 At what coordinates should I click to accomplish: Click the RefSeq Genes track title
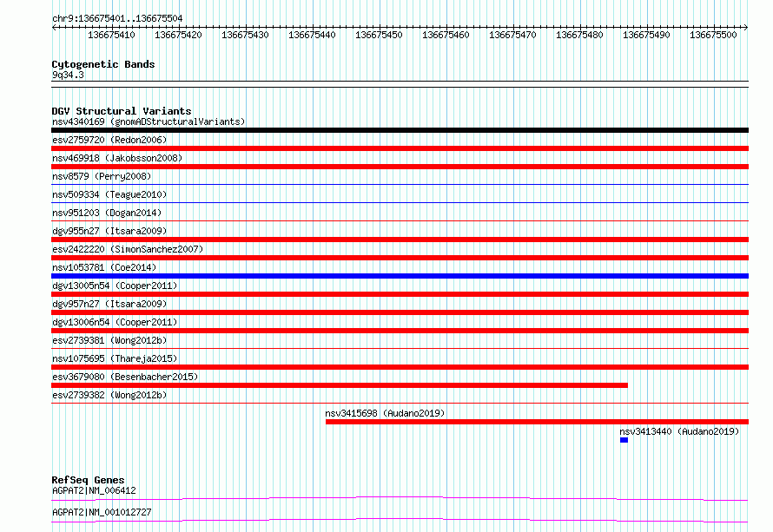tap(89, 480)
